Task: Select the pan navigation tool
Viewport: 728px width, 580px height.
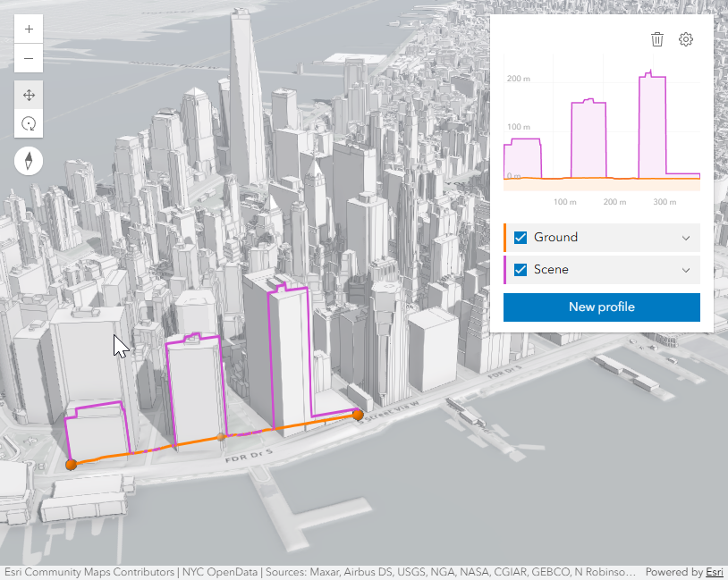Action: 29,94
